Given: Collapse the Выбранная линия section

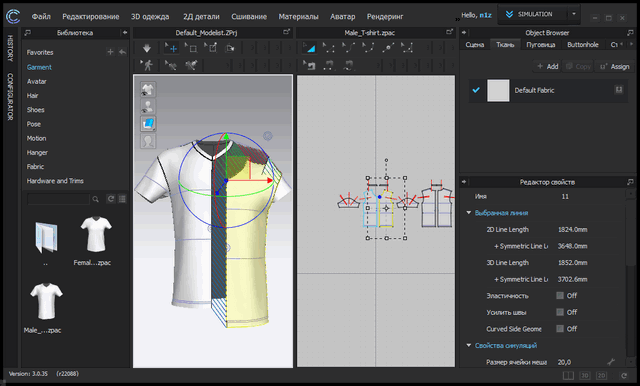Looking at the screenshot, I should [469, 213].
